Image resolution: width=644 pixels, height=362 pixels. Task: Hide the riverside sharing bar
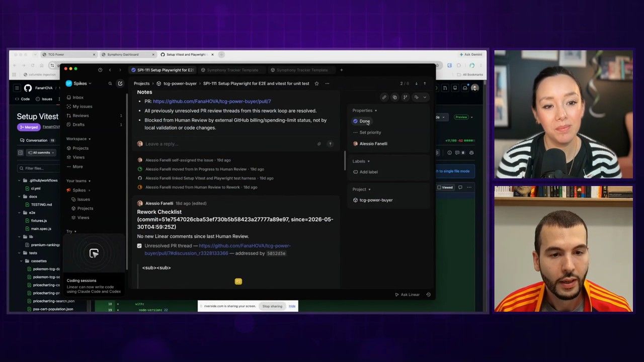coord(292,306)
